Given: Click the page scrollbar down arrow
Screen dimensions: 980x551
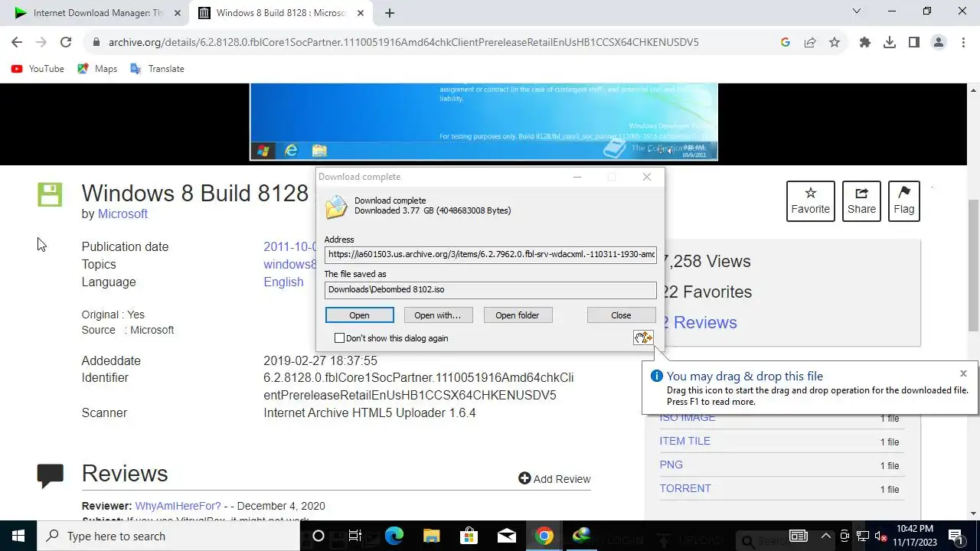Looking at the screenshot, I should point(974,514).
